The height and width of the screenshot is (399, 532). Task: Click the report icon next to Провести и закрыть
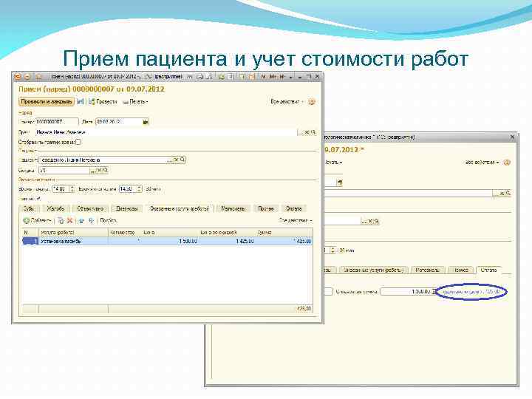pyautogui.click(x=80, y=101)
